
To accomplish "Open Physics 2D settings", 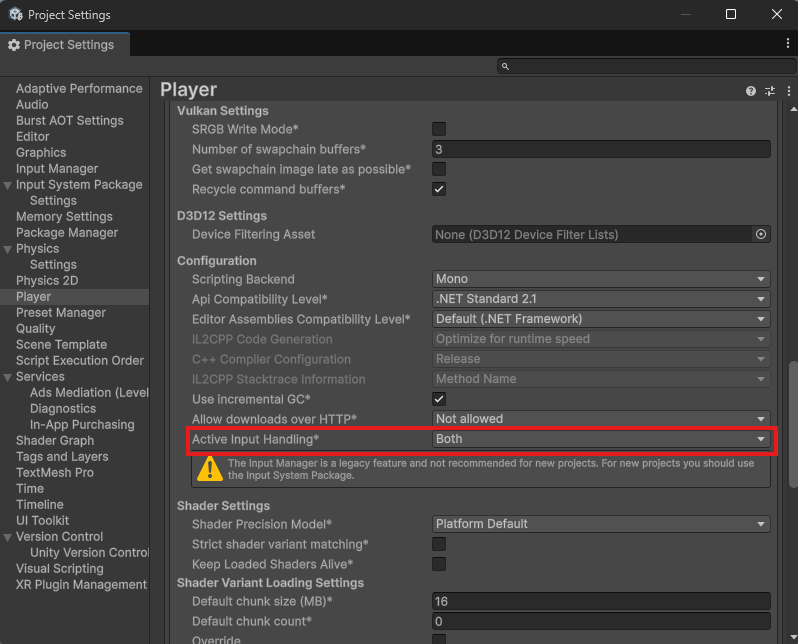I will point(47,281).
